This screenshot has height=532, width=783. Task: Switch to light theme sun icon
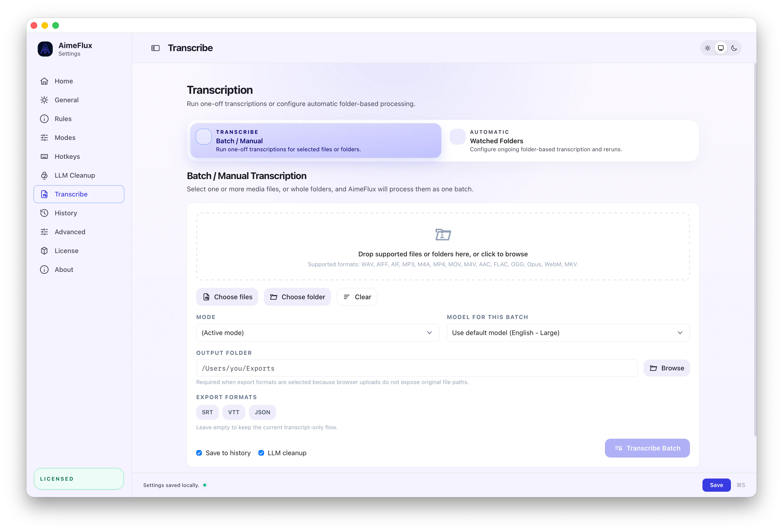point(708,48)
